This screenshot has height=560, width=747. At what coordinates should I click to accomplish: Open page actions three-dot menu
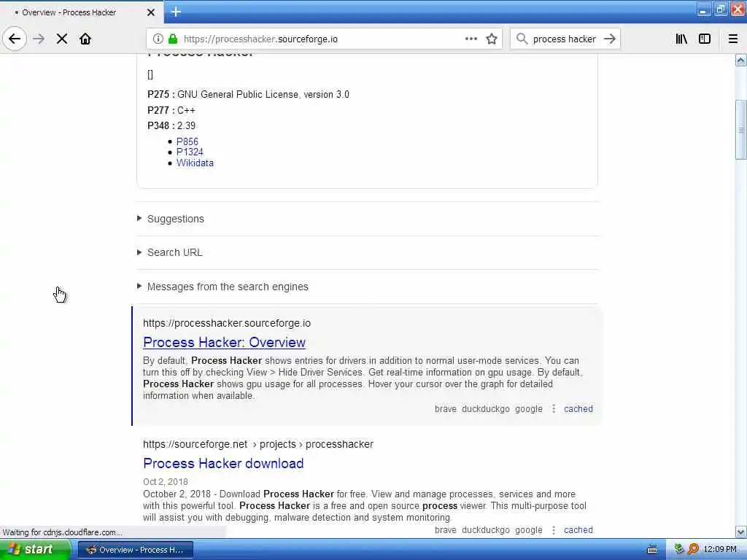pos(471,39)
